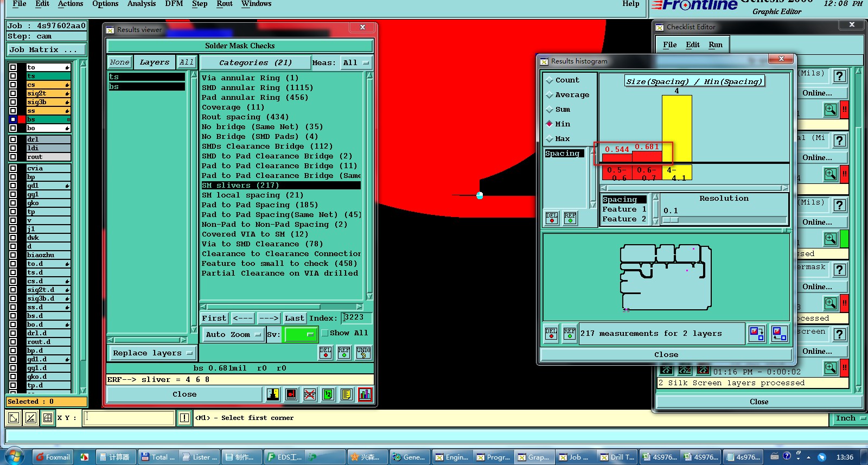868x465 pixels.
Task: Open the Sv: green dropdown
Action: pyautogui.click(x=301, y=334)
